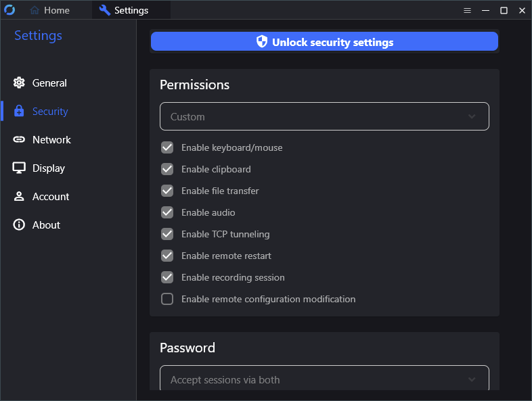Click the General gear icon in sidebar

(x=19, y=83)
